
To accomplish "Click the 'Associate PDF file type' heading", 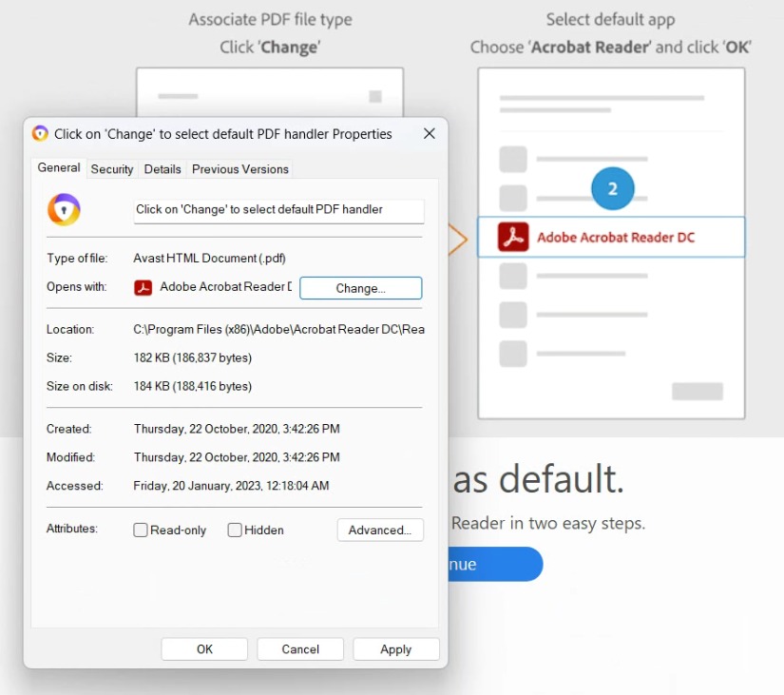I will (x=270, y=20).
